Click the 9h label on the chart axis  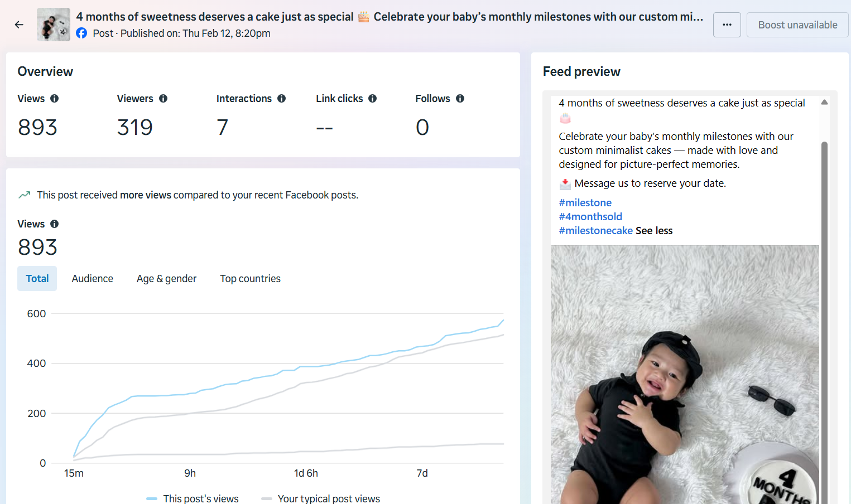[190, 473]
